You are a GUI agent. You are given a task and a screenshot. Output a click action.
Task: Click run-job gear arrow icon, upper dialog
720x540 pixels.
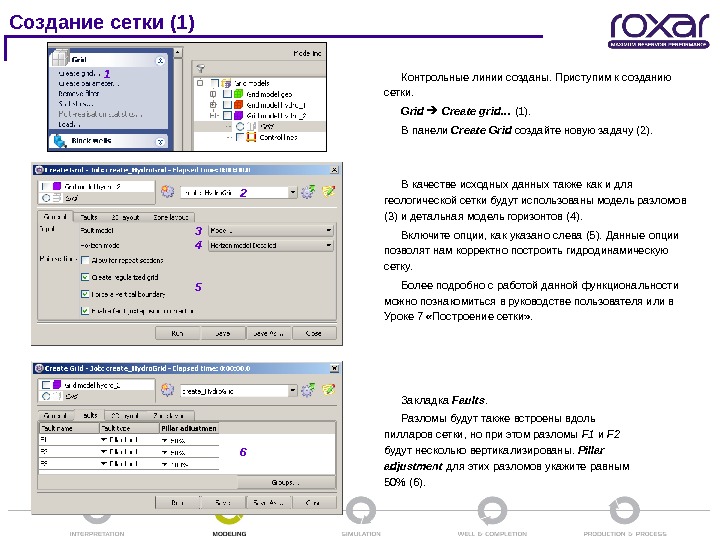[x=308, y=191]
